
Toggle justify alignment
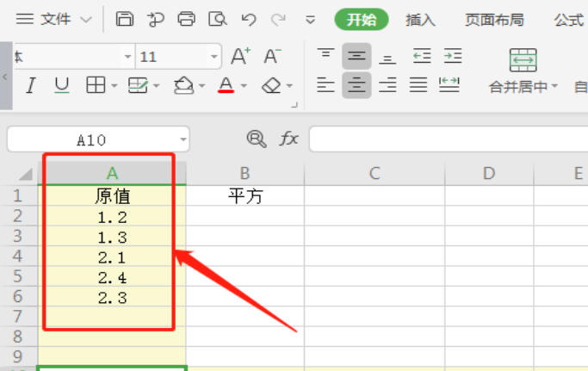(418, 85)
